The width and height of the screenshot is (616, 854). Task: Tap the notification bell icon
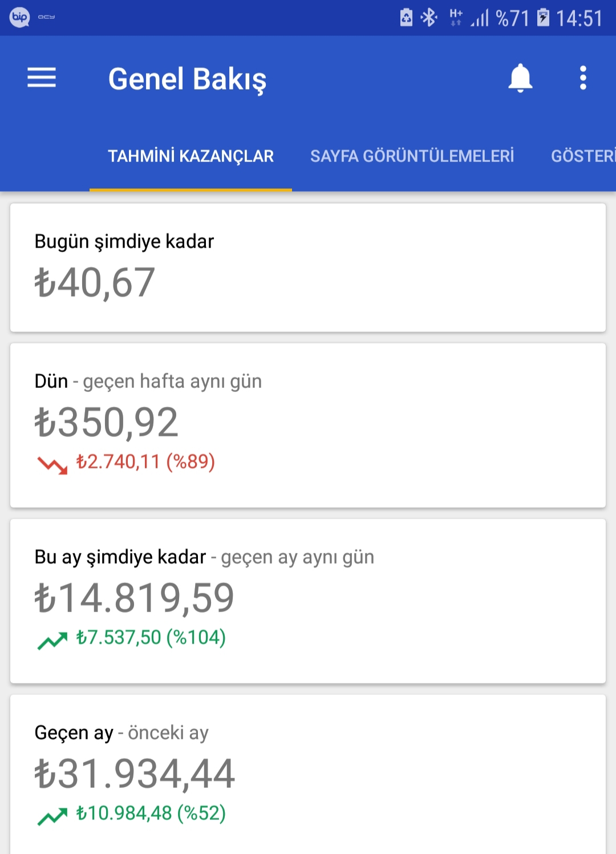click(520, 78)
